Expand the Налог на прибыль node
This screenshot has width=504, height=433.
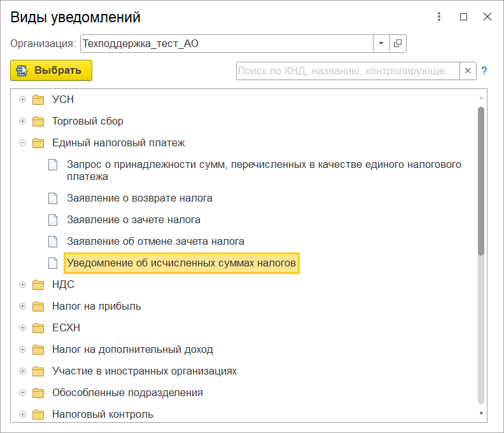[22, 306]
